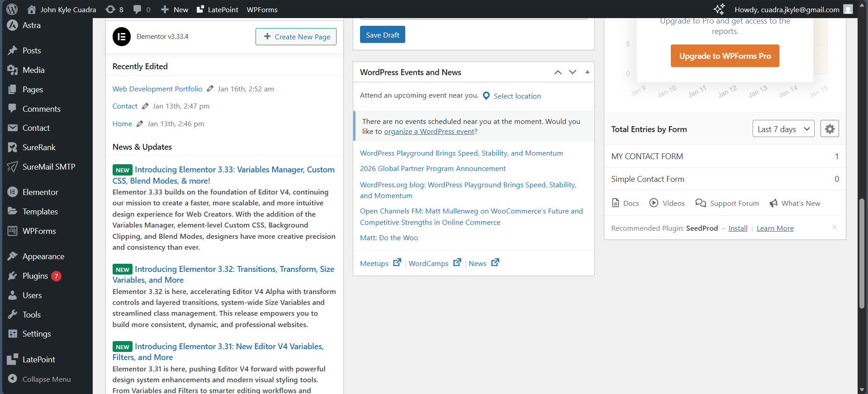Open the organize a WordPress event link
The image size is (868, 394).
pos(429,132)
